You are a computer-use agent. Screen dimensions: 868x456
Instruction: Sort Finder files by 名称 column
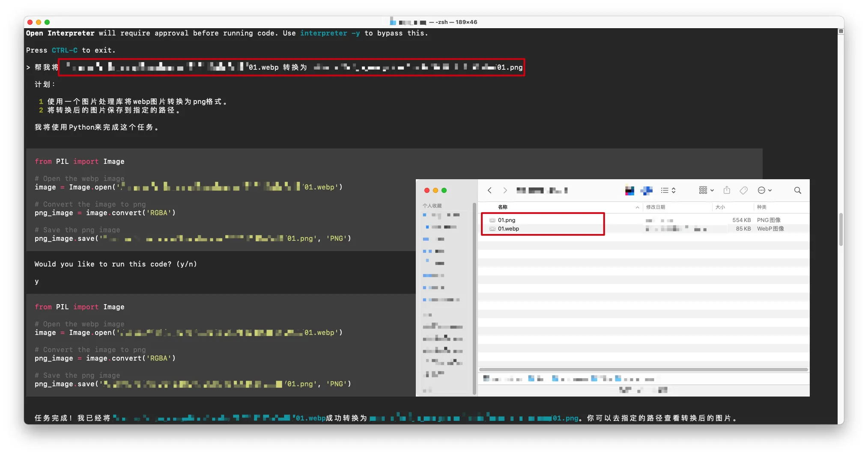pyautogui.click(x=503, y=207)
